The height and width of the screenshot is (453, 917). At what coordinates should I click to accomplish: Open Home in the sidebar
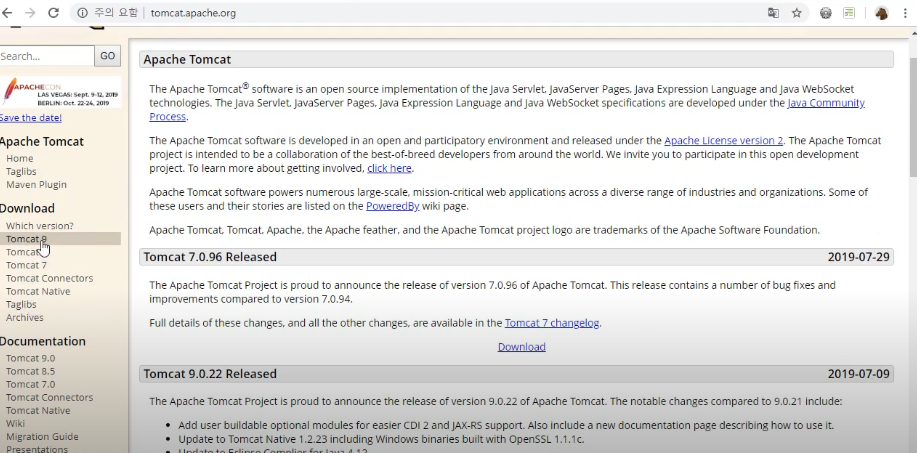[x=19, y=158]
